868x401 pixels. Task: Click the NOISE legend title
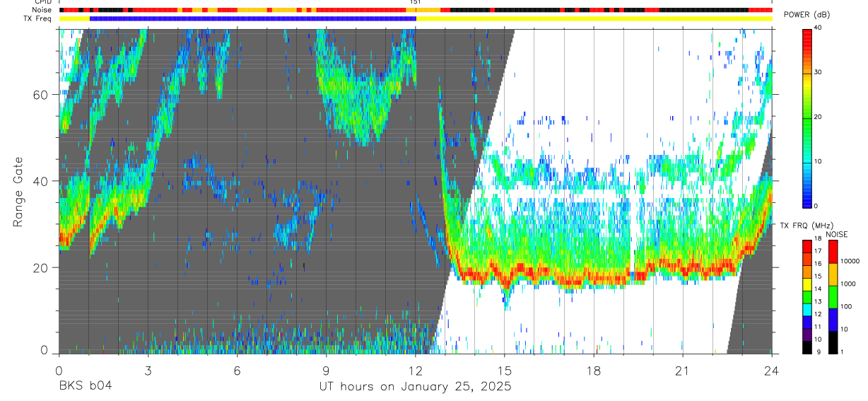837,235
